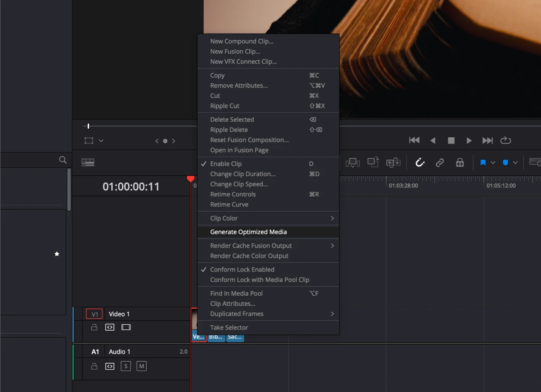Mute the Audio 1 track
Screen dimensions: 541x392
(x=142, y=366)
